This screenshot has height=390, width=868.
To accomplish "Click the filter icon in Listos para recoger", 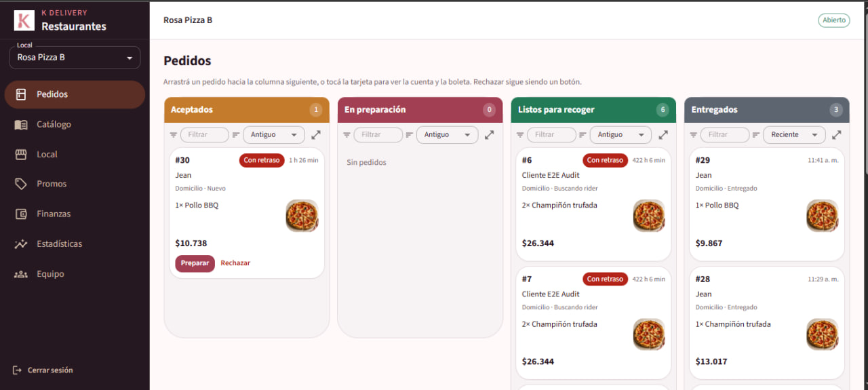I will 520,135.
